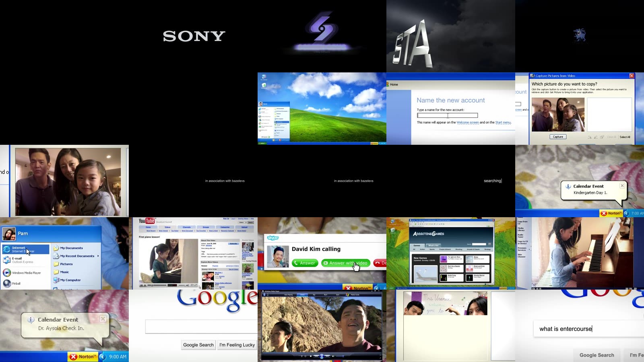The height and width of the screenshot is (362, 644).
Task: Click the AddictingGames logo
Action: (429, 234)
